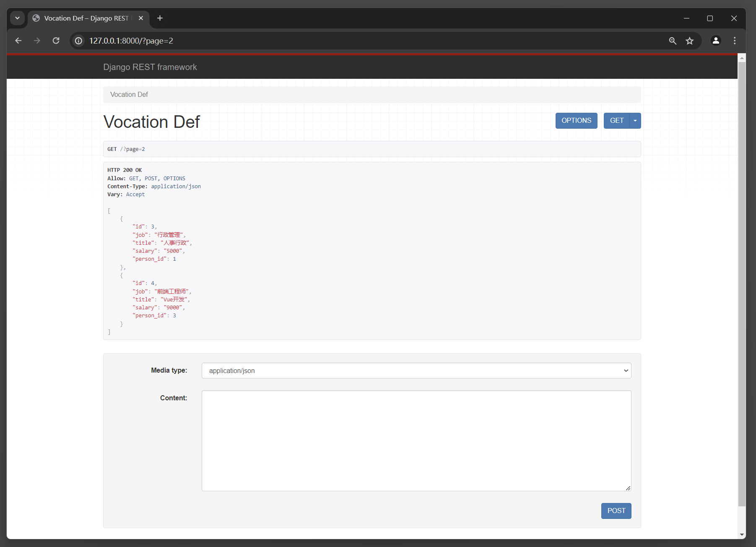Close the Vocation Def tab
756x547 pixels.
(x=141, y=18)
